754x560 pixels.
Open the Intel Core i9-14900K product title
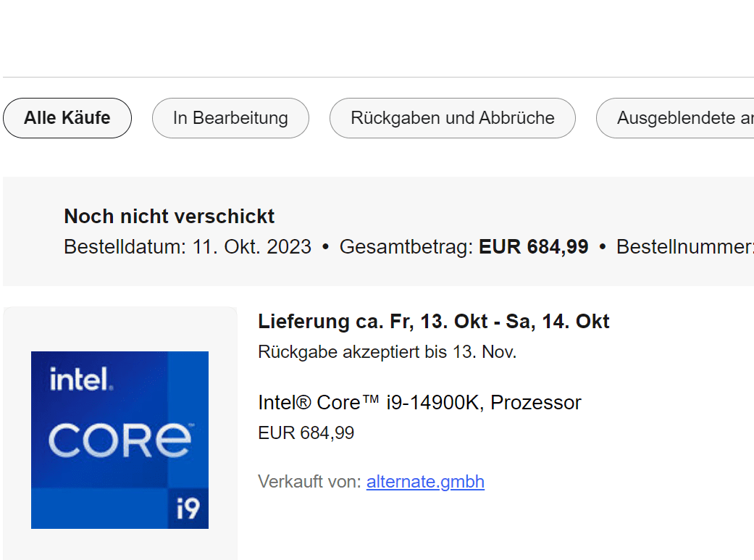(x=419, y=403)
